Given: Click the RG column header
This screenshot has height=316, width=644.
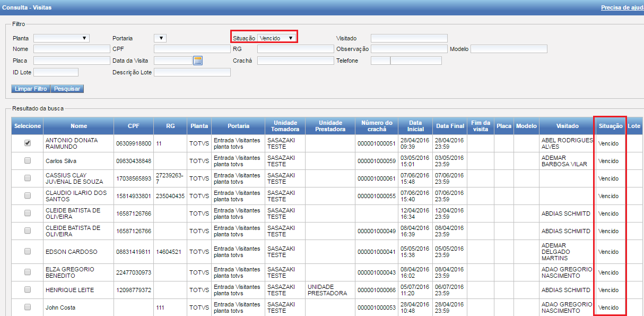Looking at the screenshot, I should pyautogui.click(x=170, y=126).
